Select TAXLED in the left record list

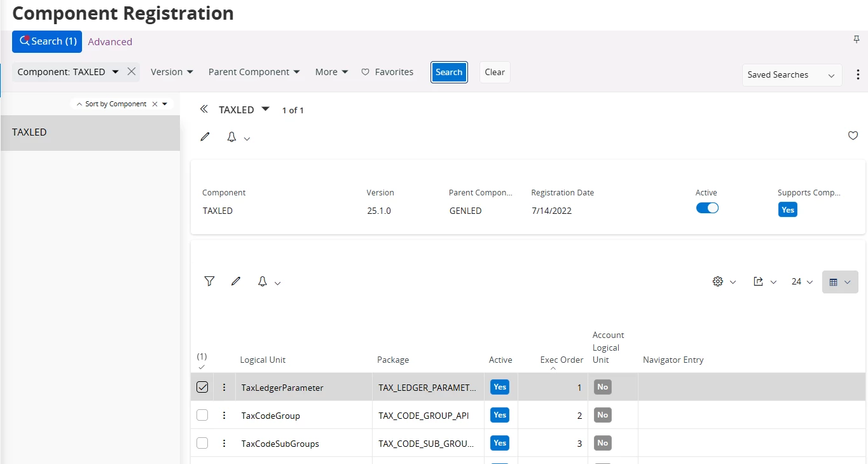click(90, 133)
